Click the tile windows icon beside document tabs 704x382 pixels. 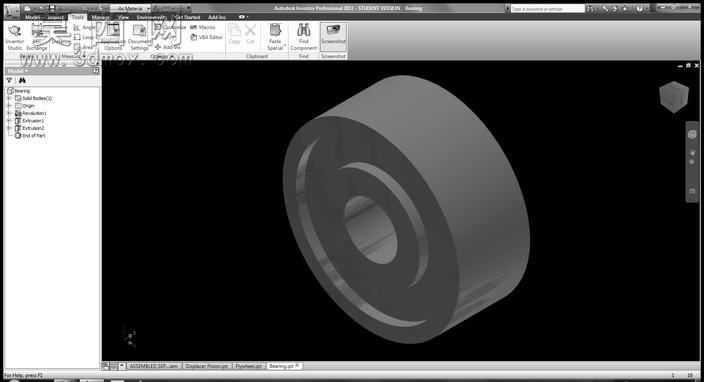pos(114,366)
